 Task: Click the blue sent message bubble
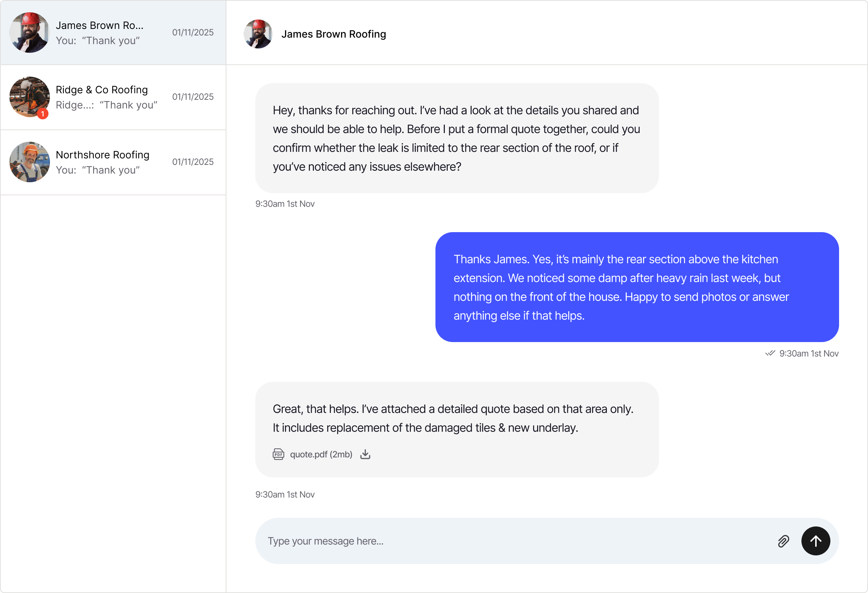637,287
